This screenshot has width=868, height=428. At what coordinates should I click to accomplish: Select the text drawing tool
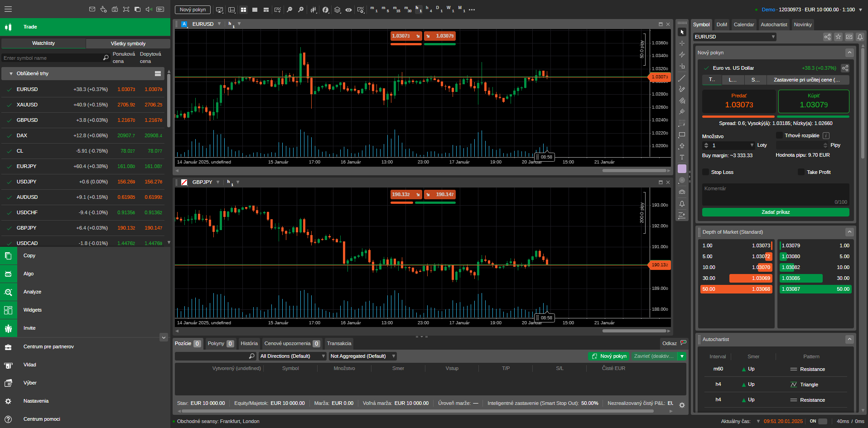682,157
